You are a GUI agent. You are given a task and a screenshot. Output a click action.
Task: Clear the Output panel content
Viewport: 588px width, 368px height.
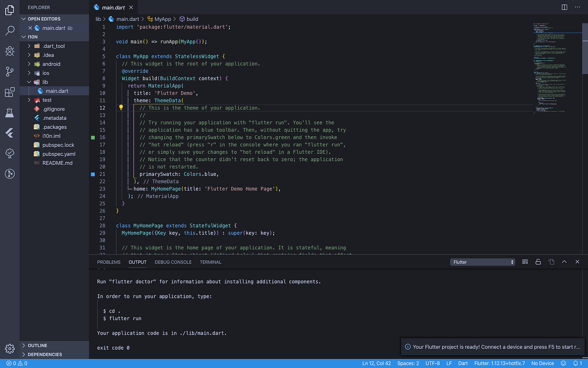pyautogui.click(x=525, y=262)
